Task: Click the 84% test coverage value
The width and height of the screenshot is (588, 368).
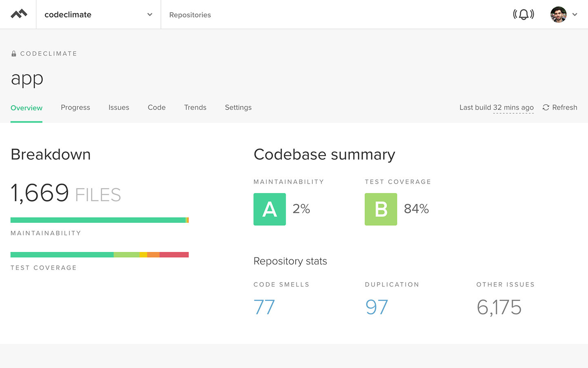Action: pos(416,209)
